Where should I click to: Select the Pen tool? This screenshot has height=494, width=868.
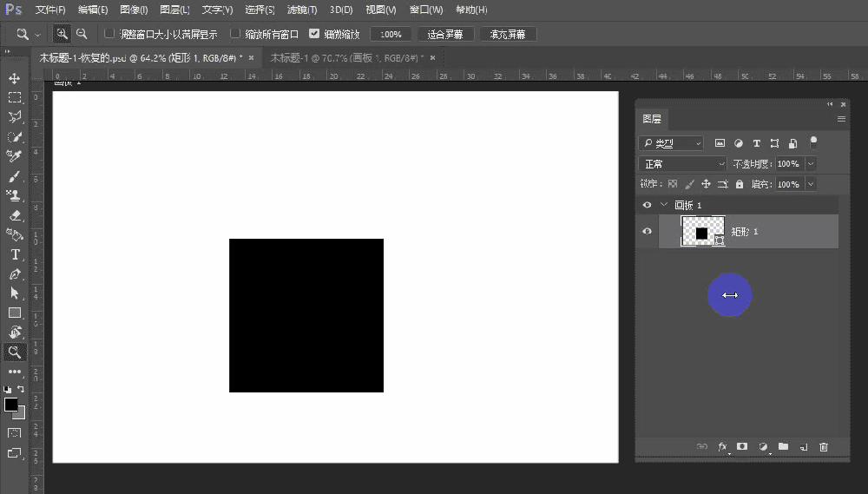pos(15,274)
